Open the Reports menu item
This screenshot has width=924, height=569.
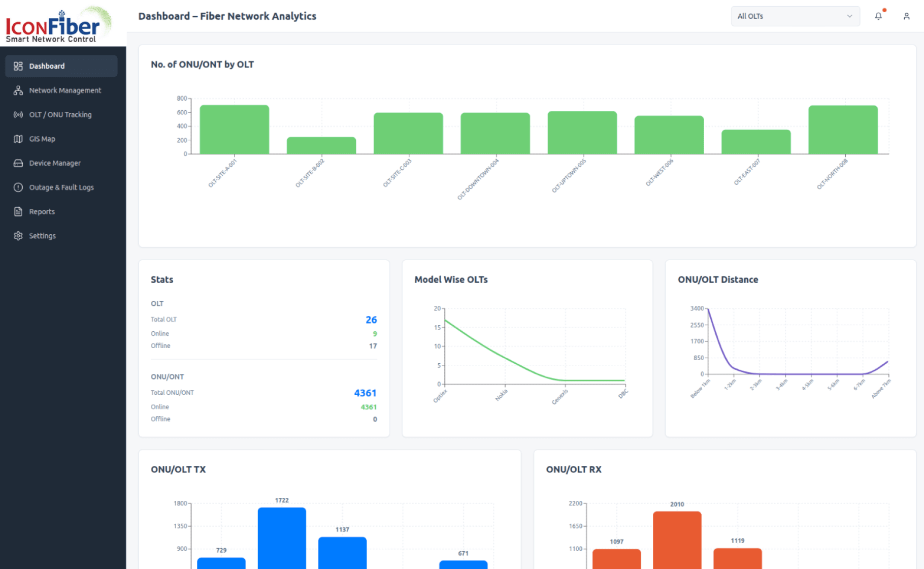click(x=42, y=212)
